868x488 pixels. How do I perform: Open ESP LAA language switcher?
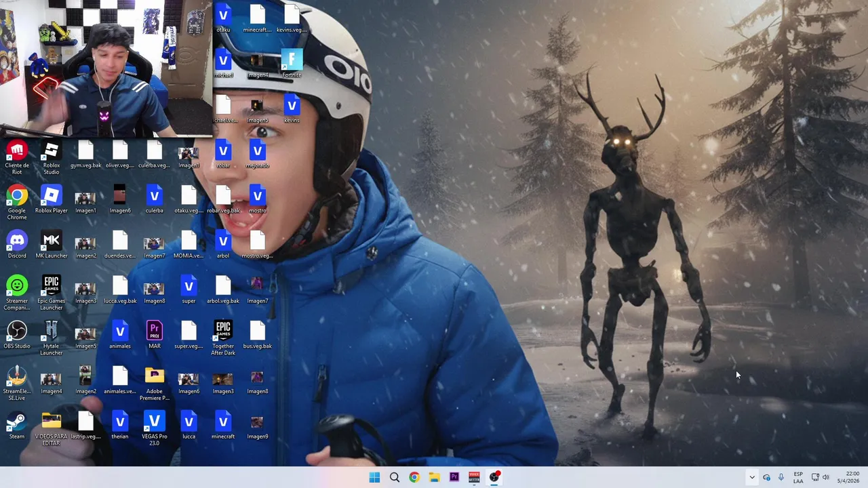tap(798, 477)
